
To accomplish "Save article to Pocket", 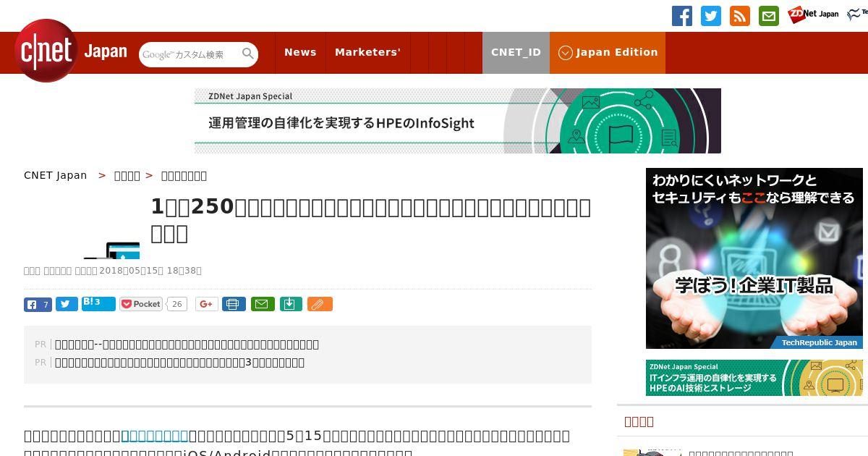I will pyautogui.click(x=141, y=304).
